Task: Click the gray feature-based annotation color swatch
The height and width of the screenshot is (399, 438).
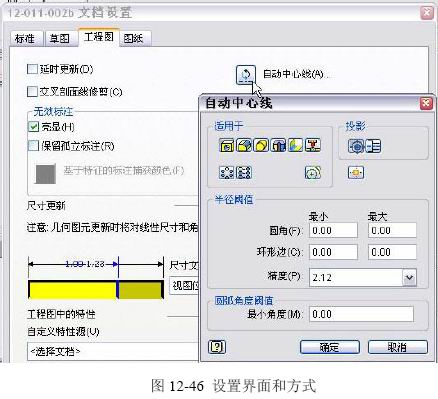Action: 46,174
